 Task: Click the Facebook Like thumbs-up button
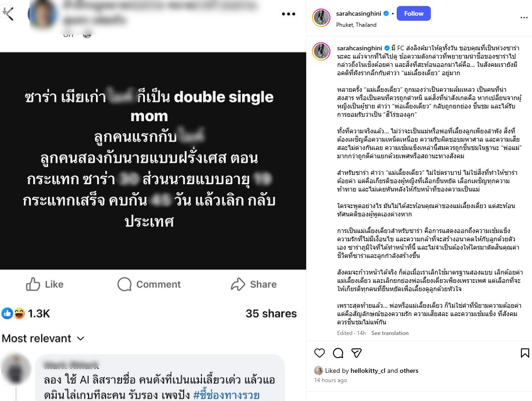[45, 284]
